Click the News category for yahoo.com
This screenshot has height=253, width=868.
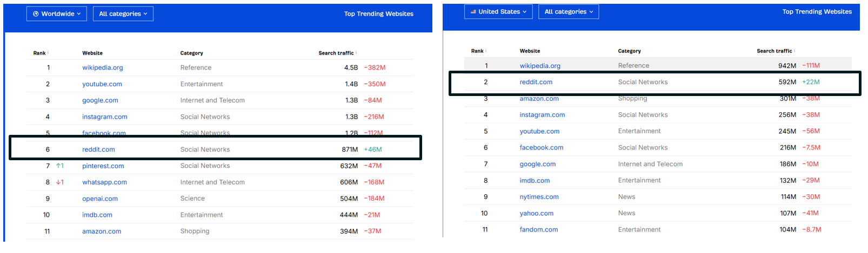tap(627, 213)
